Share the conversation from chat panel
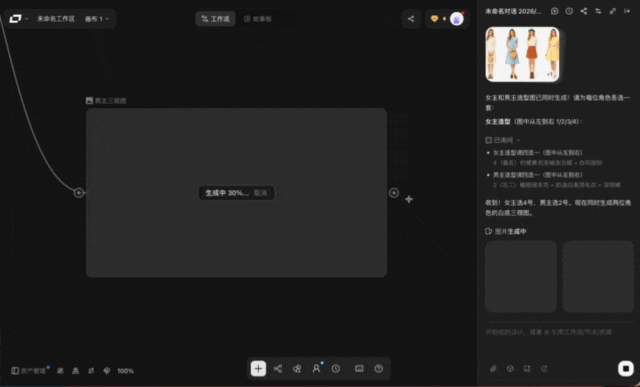640x387 pixels. (584, 11)
